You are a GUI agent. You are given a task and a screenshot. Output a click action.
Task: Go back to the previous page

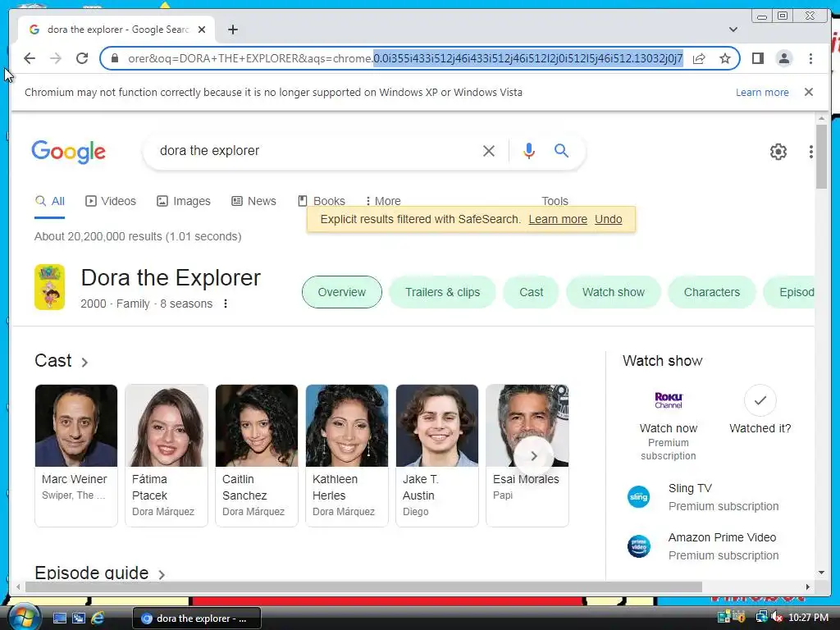point(30,58)
